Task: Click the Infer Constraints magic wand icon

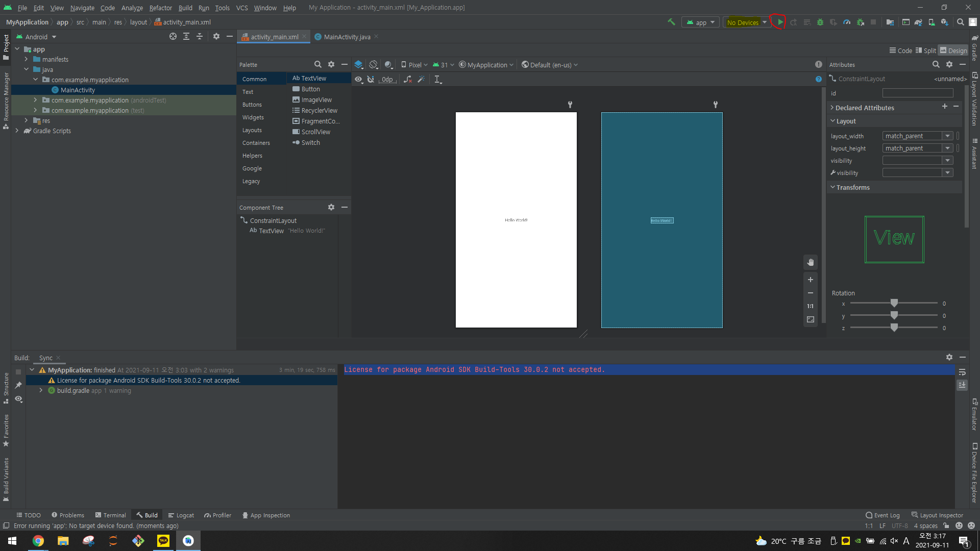Action: pyautogui.click(x=421, y=79)
